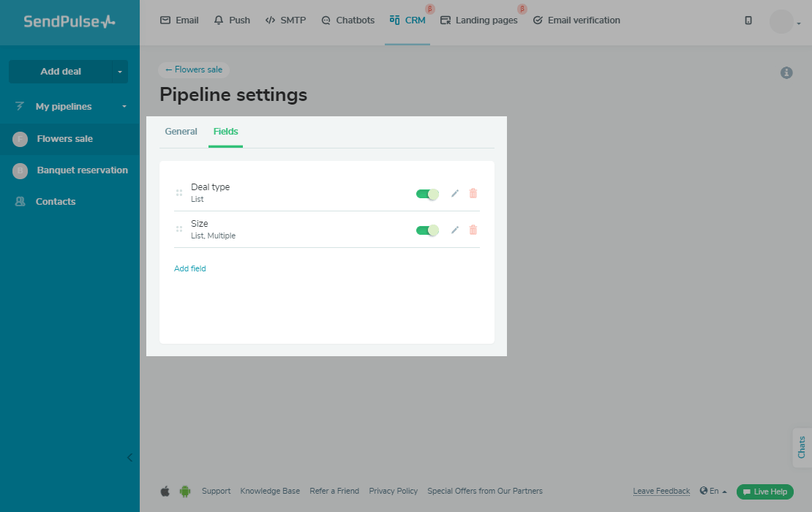Switch to the General tab

(181, 132)
